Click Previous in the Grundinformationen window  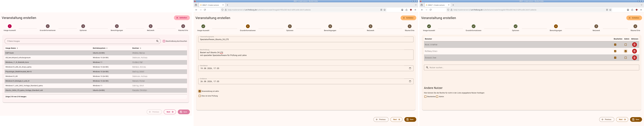(381, 119)
